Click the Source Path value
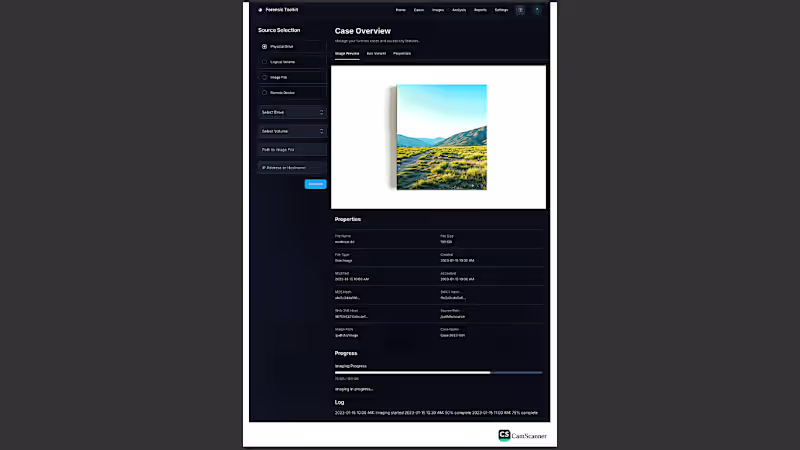The width and height of the screenshot is (800, 450). pos(453,317)
